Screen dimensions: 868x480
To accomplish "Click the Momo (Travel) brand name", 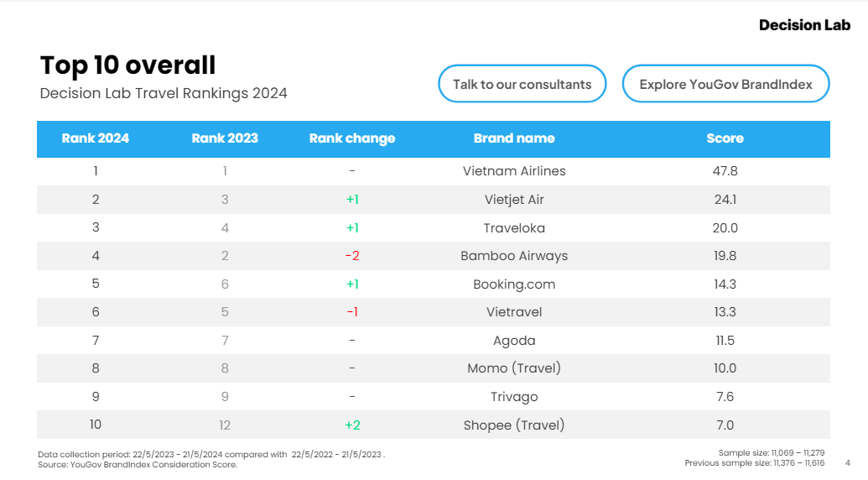I will pos(514,368).
